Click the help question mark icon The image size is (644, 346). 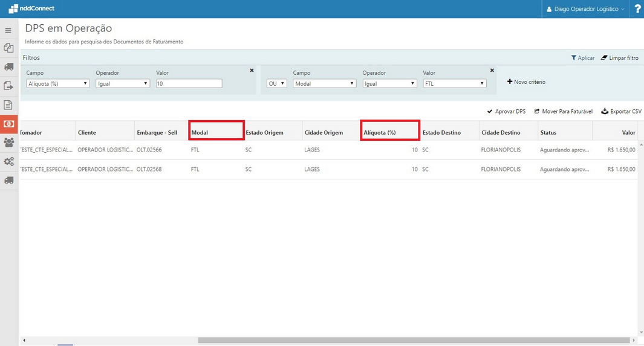(637, 9)
